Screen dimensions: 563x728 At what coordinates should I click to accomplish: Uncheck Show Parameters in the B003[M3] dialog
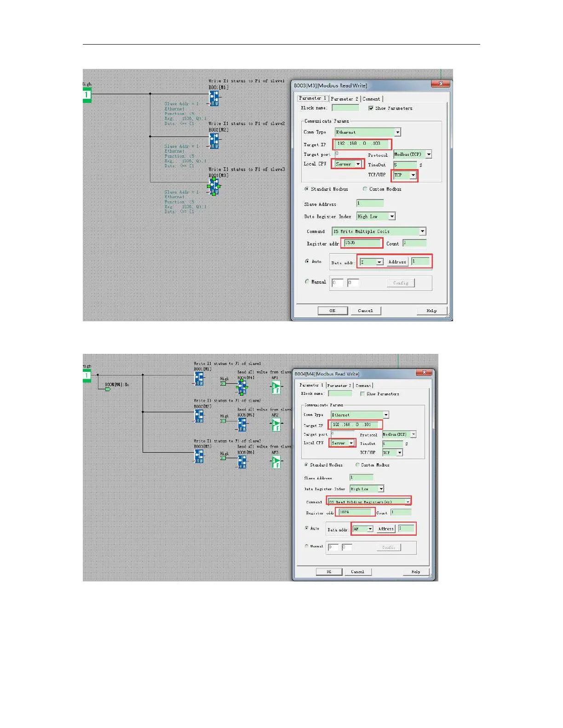tap(371, 108)
